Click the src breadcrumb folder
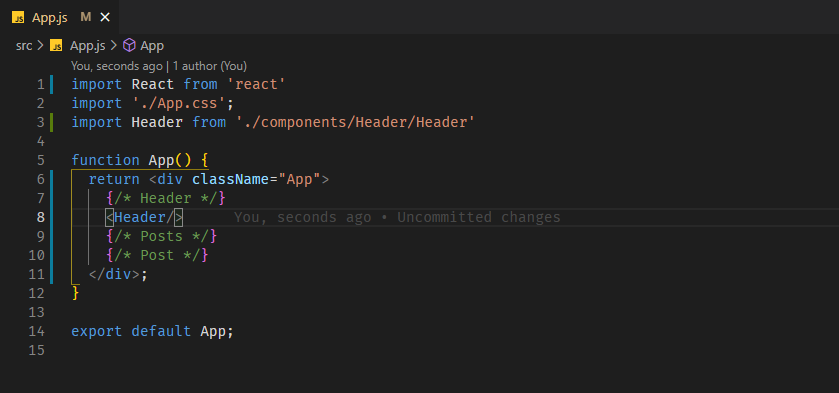The height and width of the screenshot is (393, 839). pos(24,46)
